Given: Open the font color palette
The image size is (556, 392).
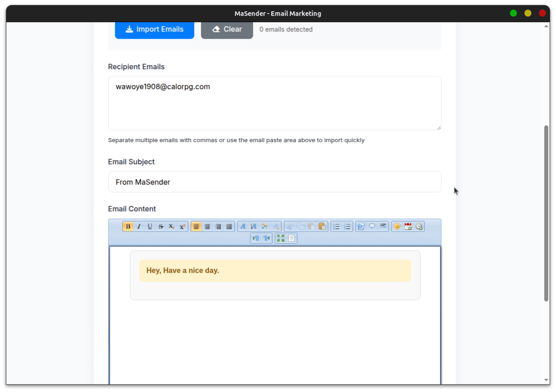Looking at the screenshot, I should click(264, 227).
